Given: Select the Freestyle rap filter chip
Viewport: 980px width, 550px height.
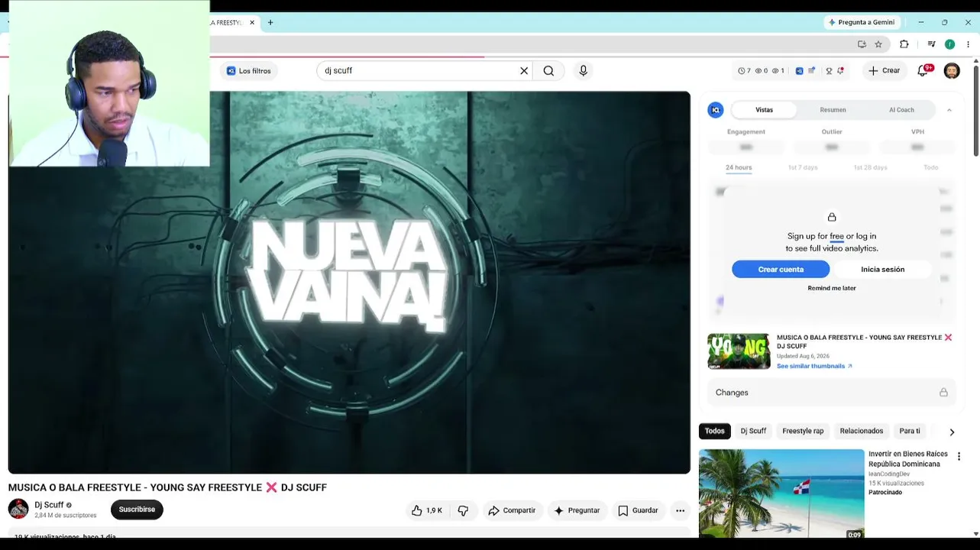Looking at the screenshot, I should tap(803, 431).
